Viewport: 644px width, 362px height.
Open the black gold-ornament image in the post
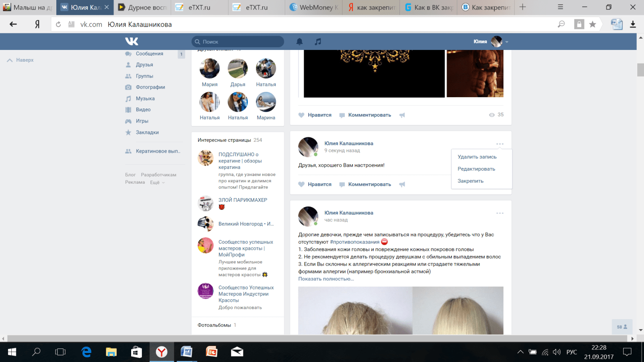point(374,73)
